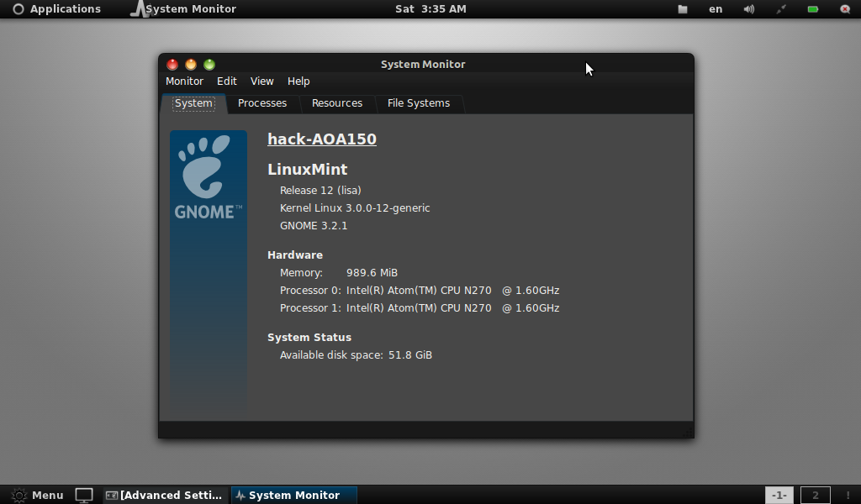Viewport: 861px width, 504px height.
Task: Click the LinuxMint distribution heading
Action: point(308,170)
